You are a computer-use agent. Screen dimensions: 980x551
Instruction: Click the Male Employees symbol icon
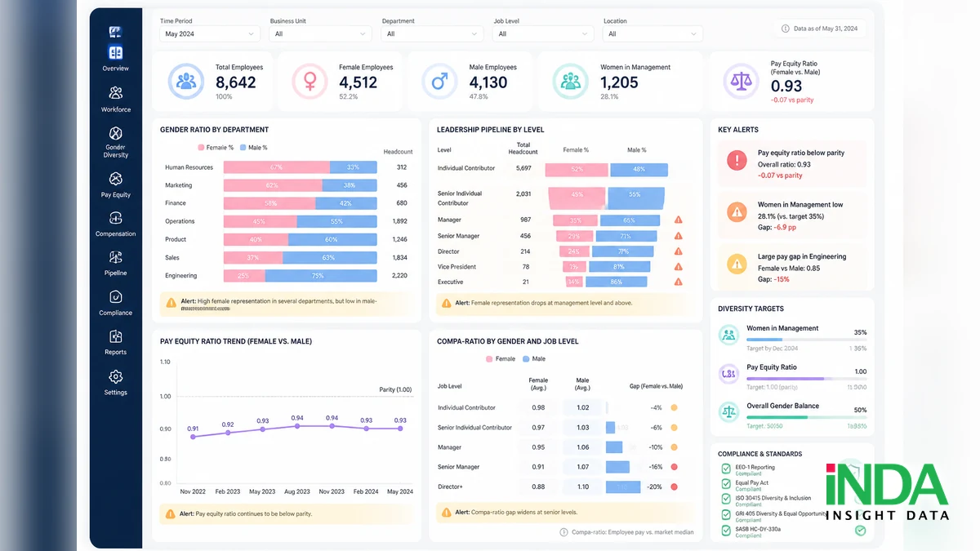coord(439,82)
